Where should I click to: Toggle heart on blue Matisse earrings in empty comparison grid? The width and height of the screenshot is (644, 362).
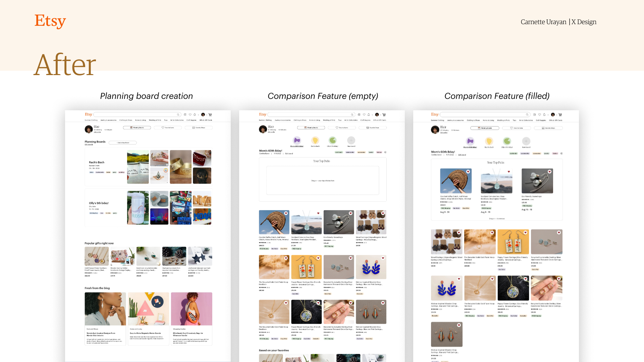pyautogui.click(x=383, y=258)
